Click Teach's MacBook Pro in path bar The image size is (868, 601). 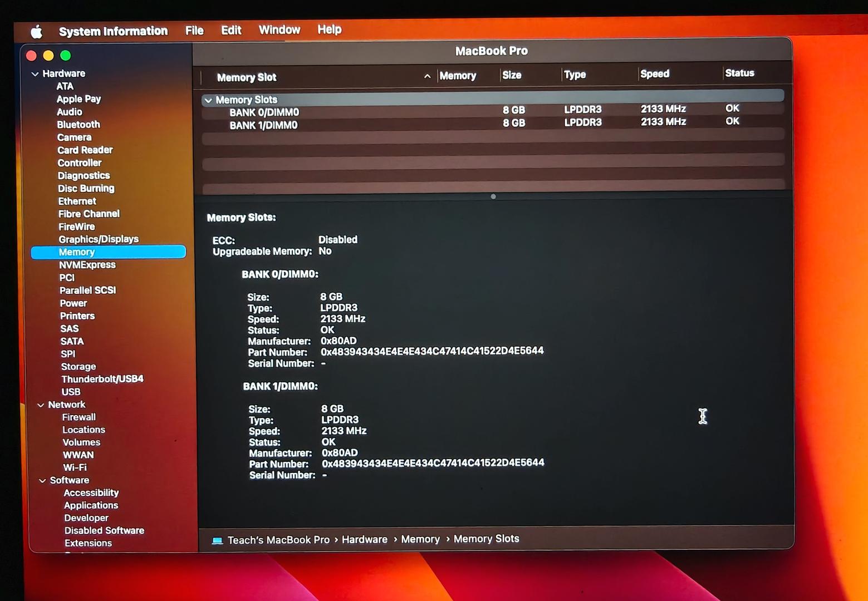coord(278,540)
